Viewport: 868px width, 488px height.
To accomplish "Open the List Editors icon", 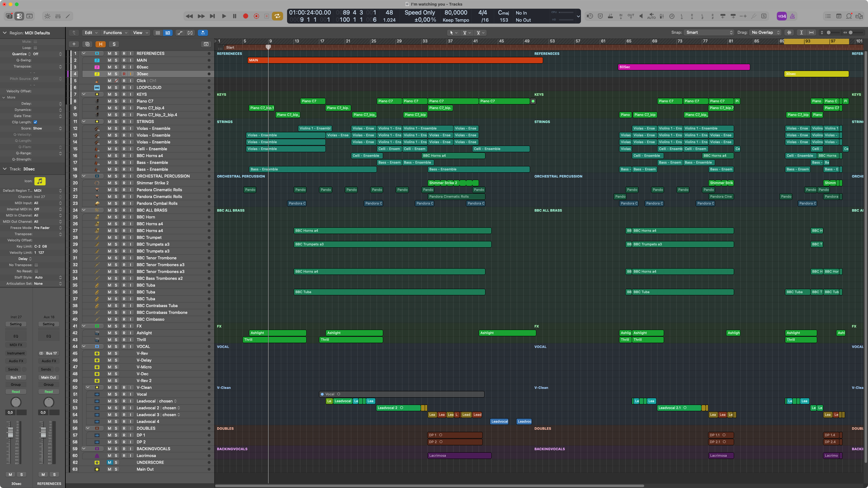I will (828, 16).
